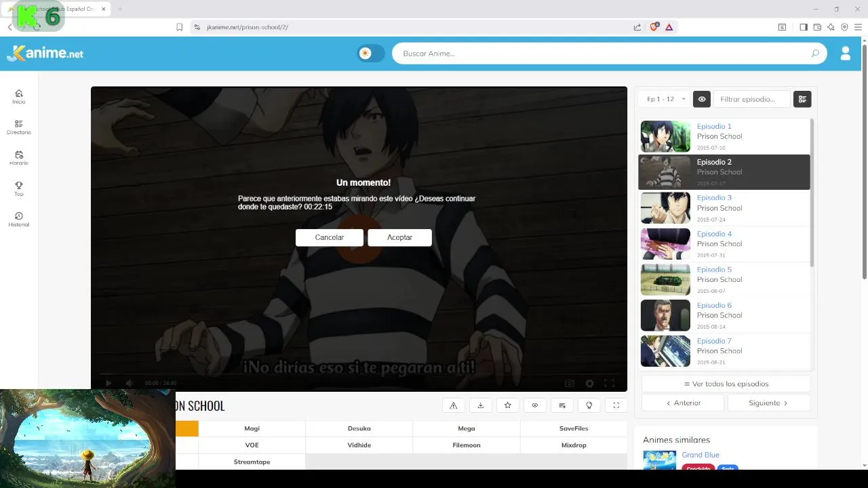The width and height of the screenshot is (868, 488).
Task: Open Episodio 5 from the list
Action: click(x=724, y=279)
